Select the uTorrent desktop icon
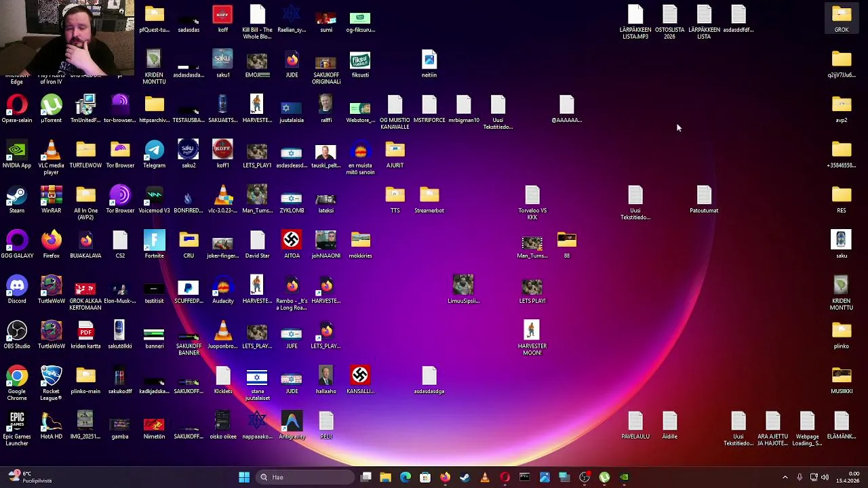Screen dimensions: 868x488 coord(52,108)
